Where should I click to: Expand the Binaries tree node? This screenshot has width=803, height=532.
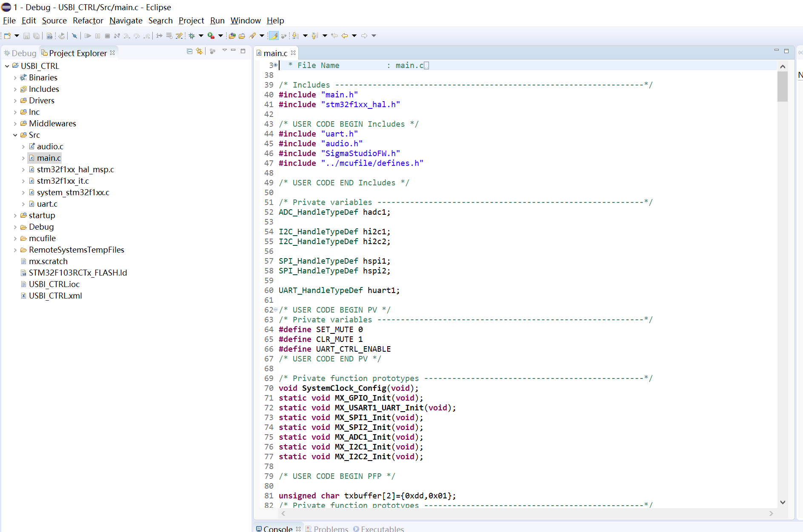coord(15,78)
